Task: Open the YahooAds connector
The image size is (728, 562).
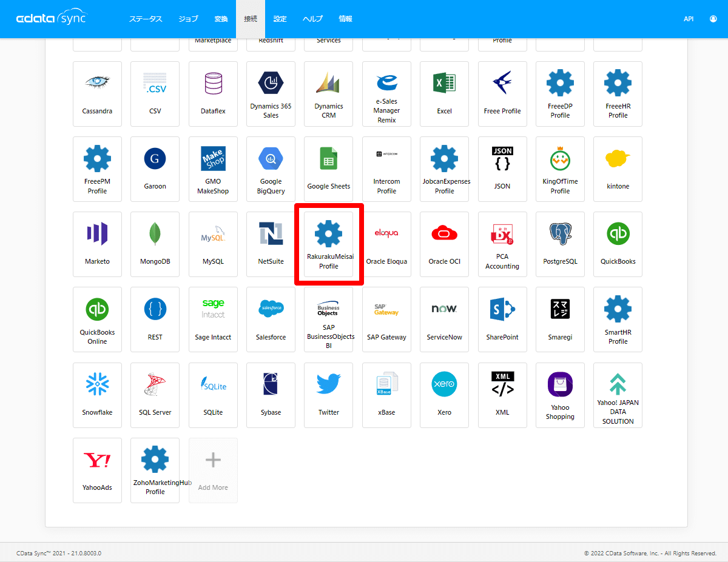Action: pyautogui.click(x=97, y=470)
